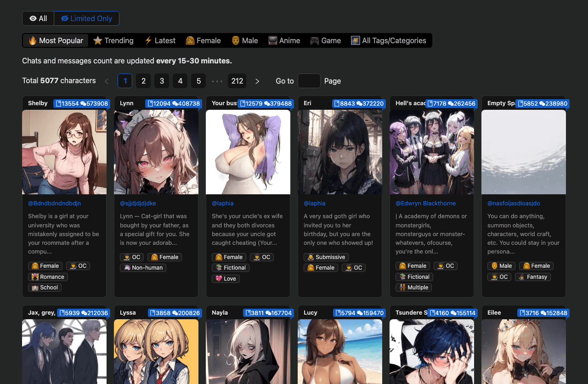
Task: Click the Male tag on Empty Space card
Action: click(501, 266)
